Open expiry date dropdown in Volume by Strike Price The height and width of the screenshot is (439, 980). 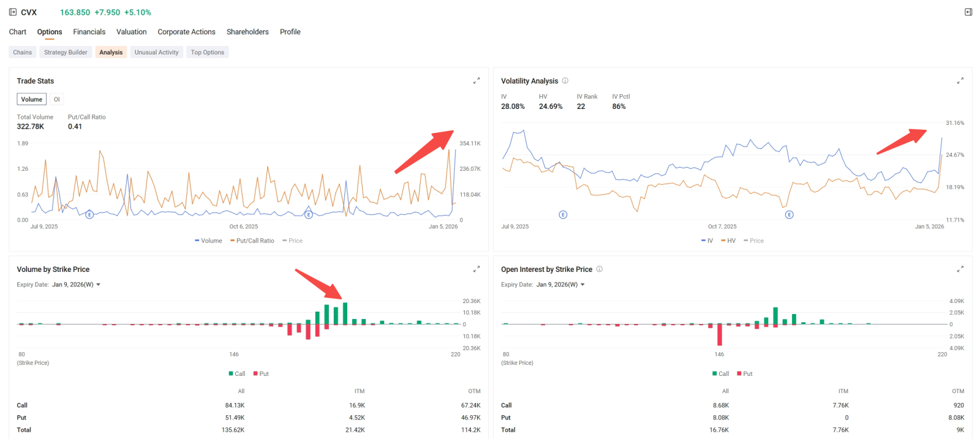76,285
